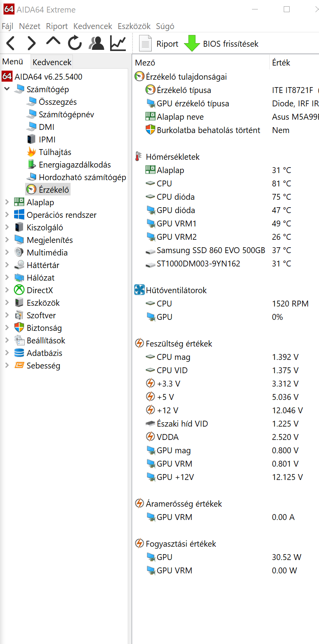Click the Hűtőventilátorok fan icon
The width and height of the screenshot is (319, 644).
point(140,290)
